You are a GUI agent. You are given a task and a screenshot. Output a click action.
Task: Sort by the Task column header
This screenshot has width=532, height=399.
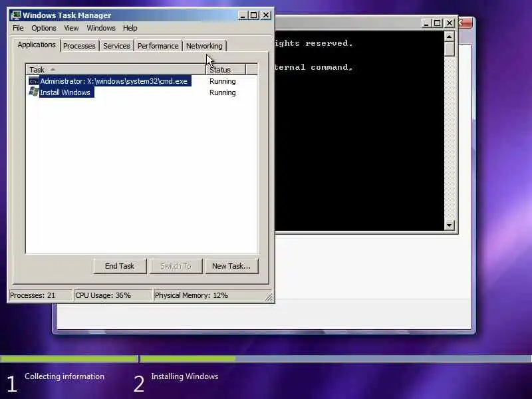(x=116, y=70)
